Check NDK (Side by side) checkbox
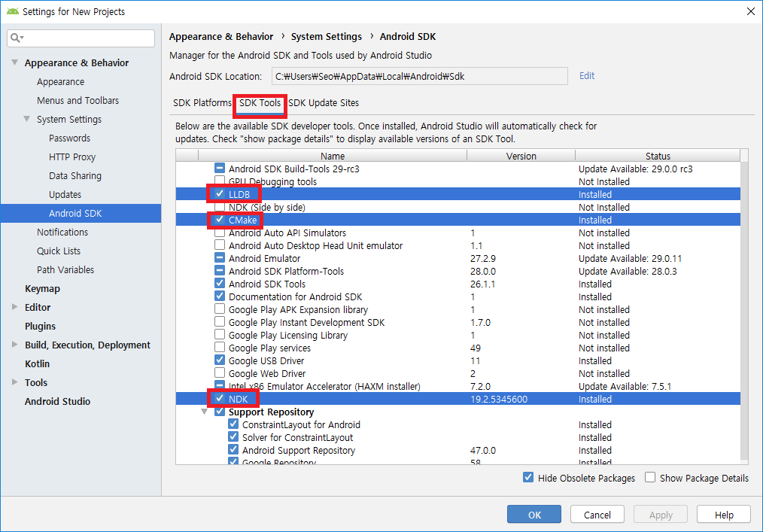This screenshot has width=763, height=532. [x=220, y=207]
